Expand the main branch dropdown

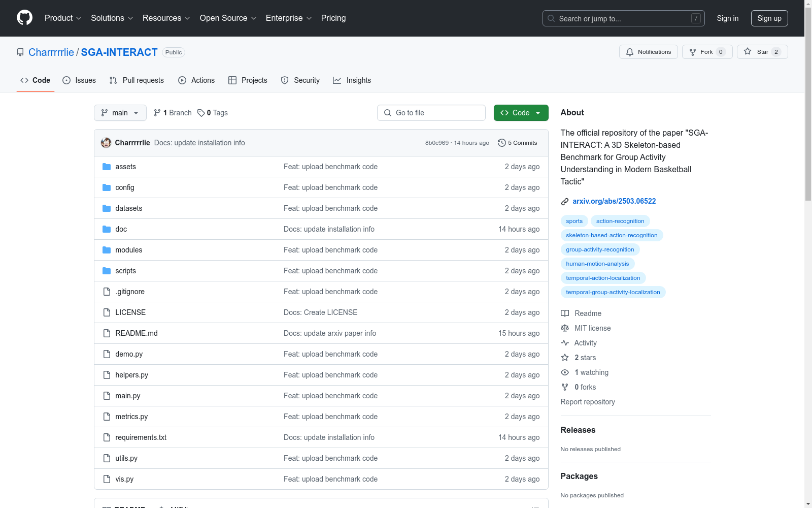tap(120, 113)
